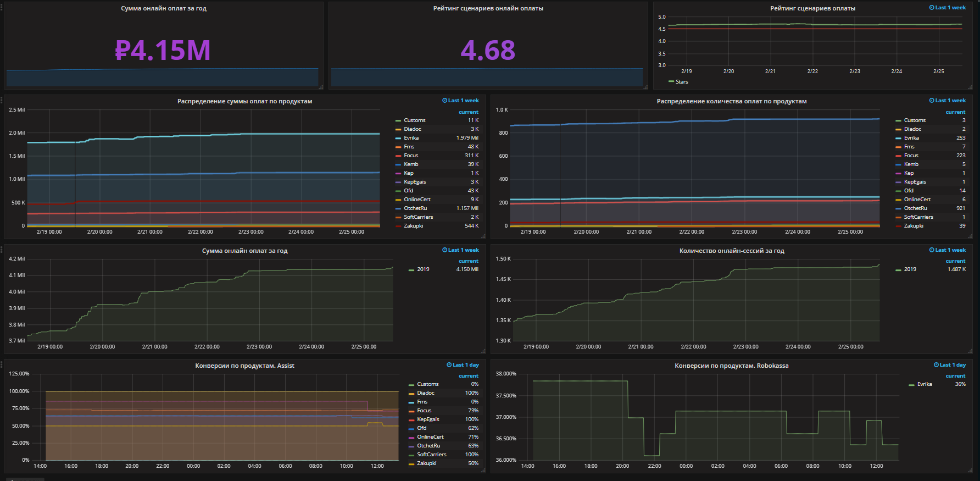Click OtchetRu value 1.157 Mil

[x=467, y=208]
